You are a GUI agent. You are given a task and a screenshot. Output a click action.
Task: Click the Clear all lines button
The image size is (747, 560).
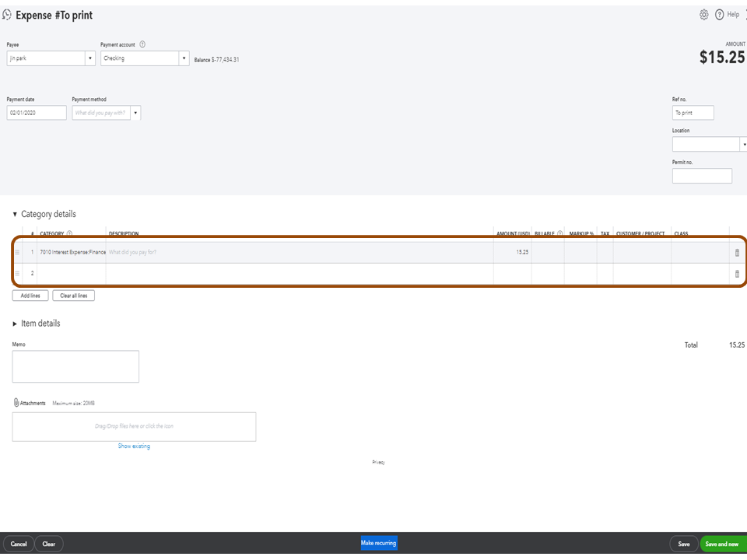[73, 296]
